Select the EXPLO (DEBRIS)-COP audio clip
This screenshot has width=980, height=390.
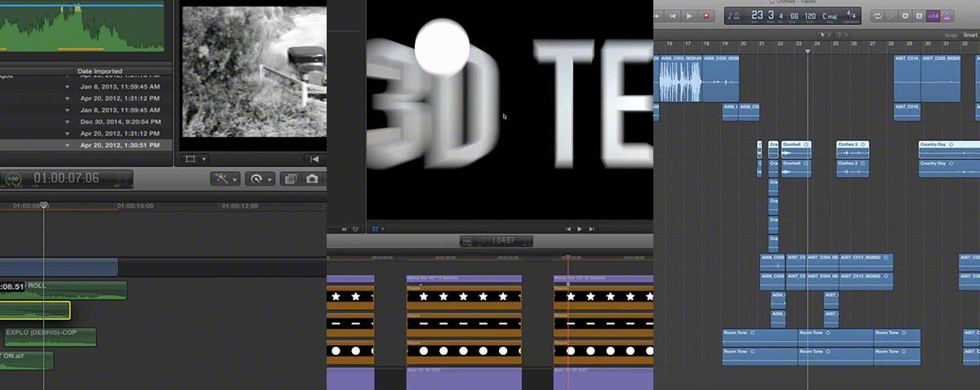48,337
